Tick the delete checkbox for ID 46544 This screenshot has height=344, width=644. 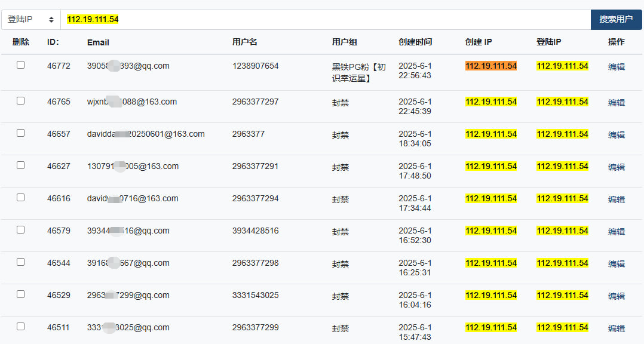(20, 262)
